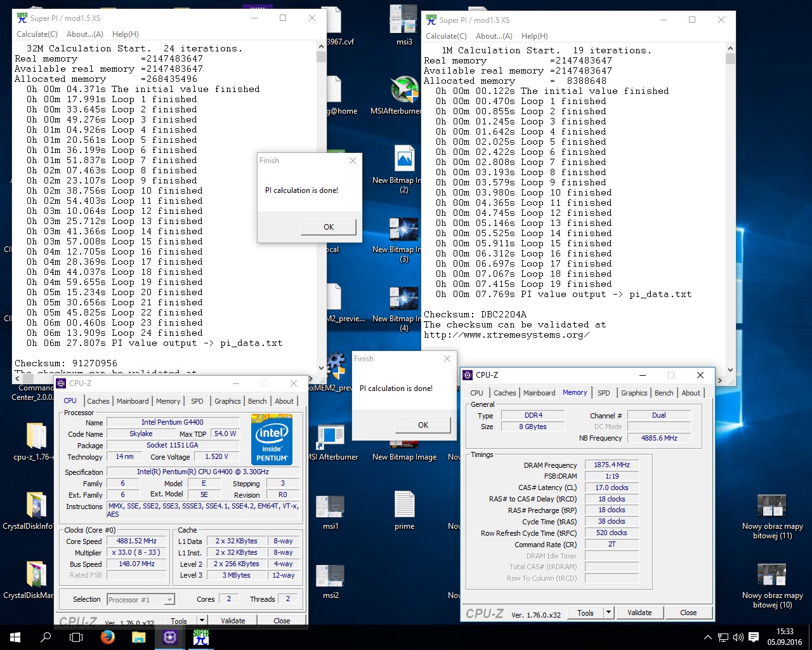This screenshot has width=812, height=650.
Task: Open File Explorer from taskbar
Action: 138,637
